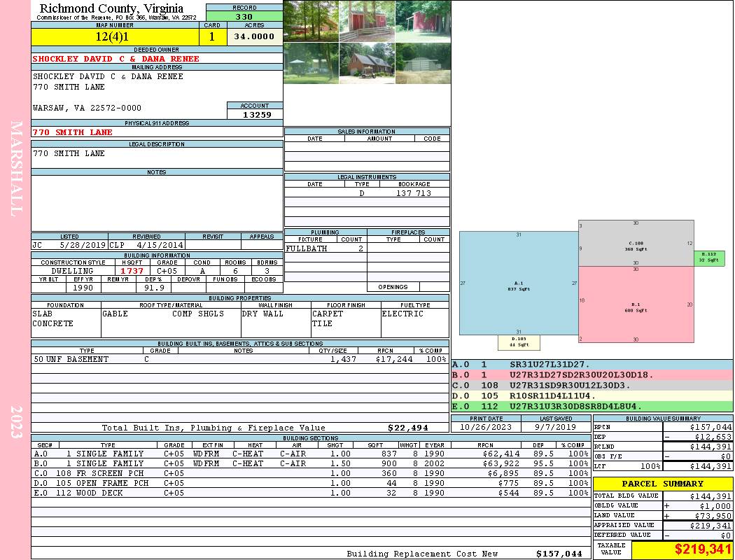Click book/page entry 137 713
The height and width of the screenshot is (560, 735).
414,193
